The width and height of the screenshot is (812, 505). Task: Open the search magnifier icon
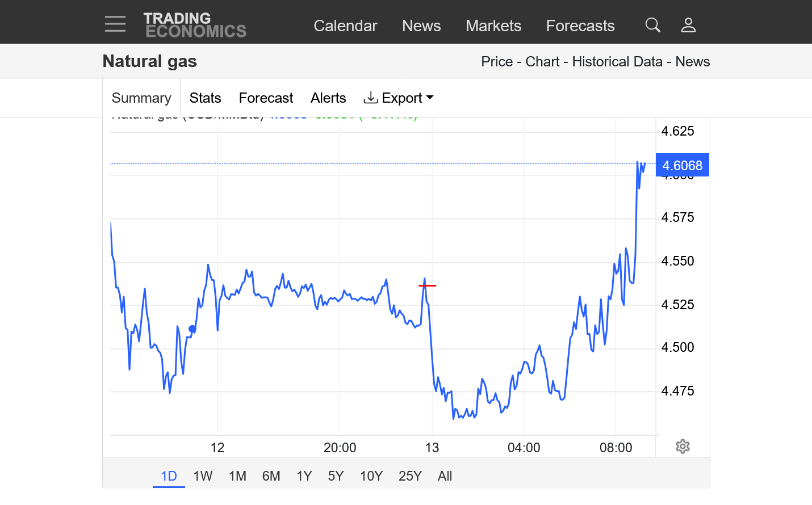[652, 25]
